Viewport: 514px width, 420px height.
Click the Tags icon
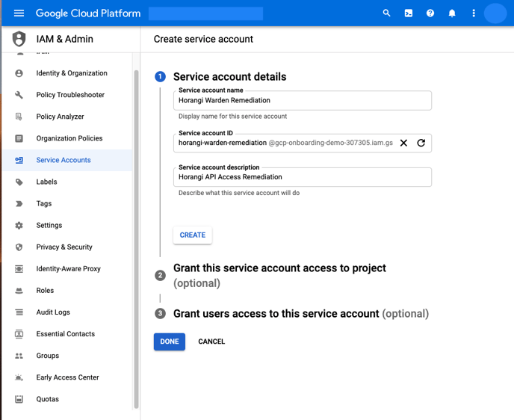[x=19, y=203]
